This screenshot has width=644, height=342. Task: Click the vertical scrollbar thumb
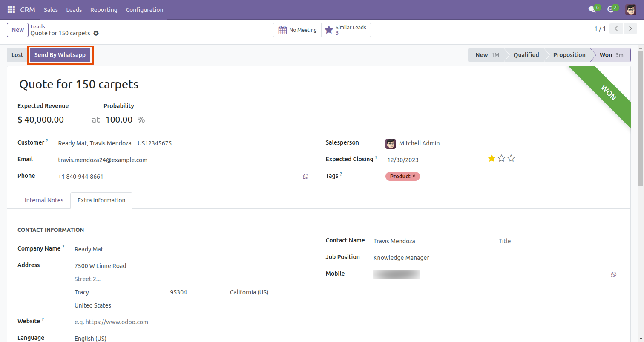641,118
